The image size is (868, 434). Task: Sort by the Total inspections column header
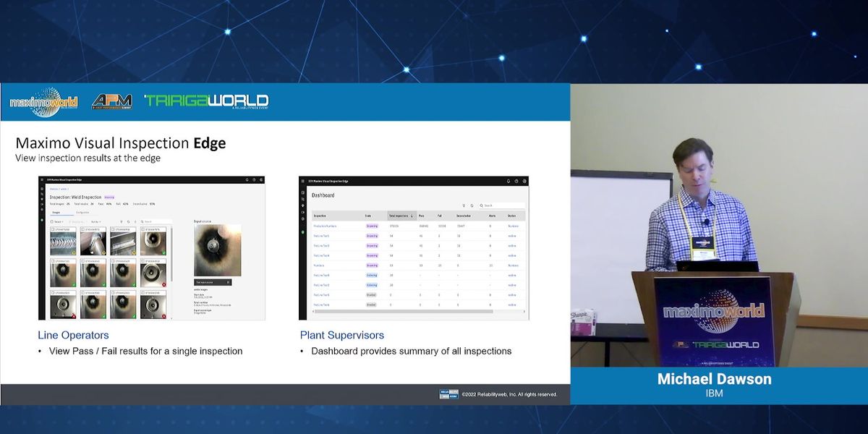click(401, 216)
